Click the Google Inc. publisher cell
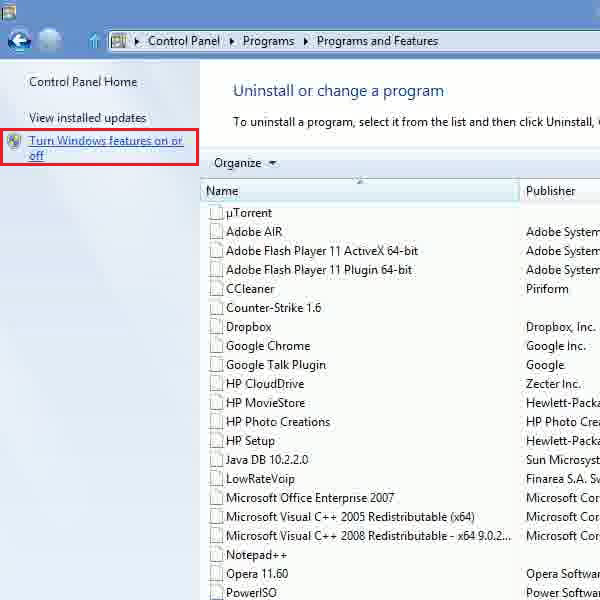This screenshot has width=600, height=600. coord(556,346)
